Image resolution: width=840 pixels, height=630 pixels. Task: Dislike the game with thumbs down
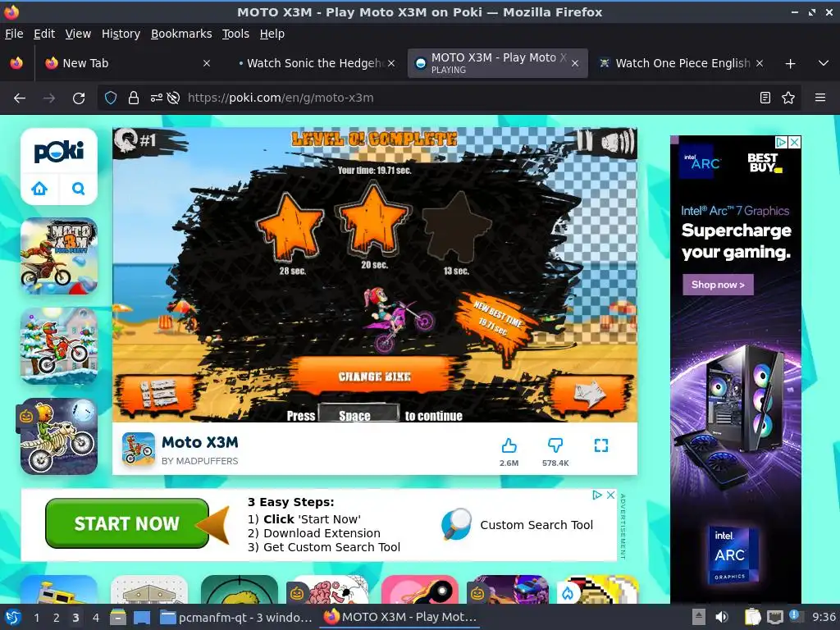555,445
